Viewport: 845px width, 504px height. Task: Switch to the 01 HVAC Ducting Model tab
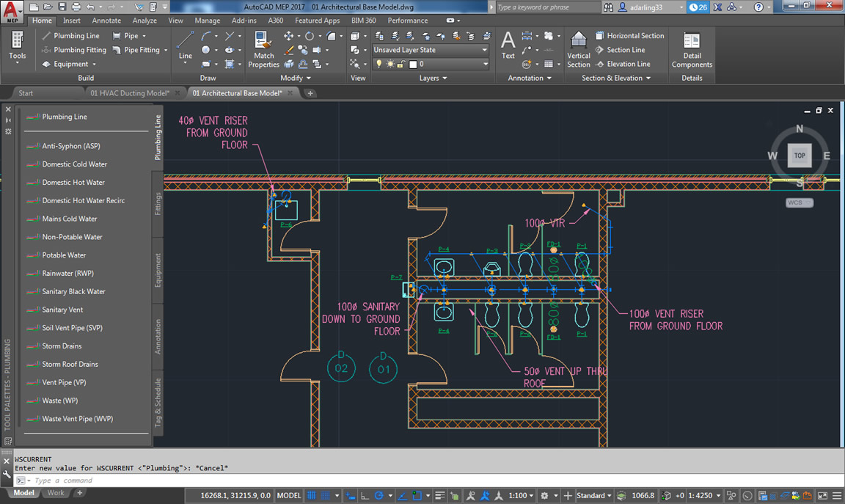coord(132,92)
